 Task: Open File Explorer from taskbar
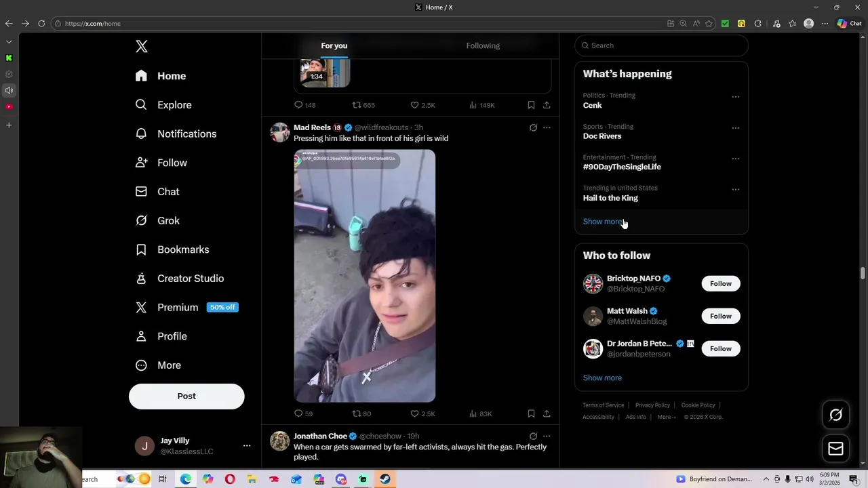click(252, 479)
